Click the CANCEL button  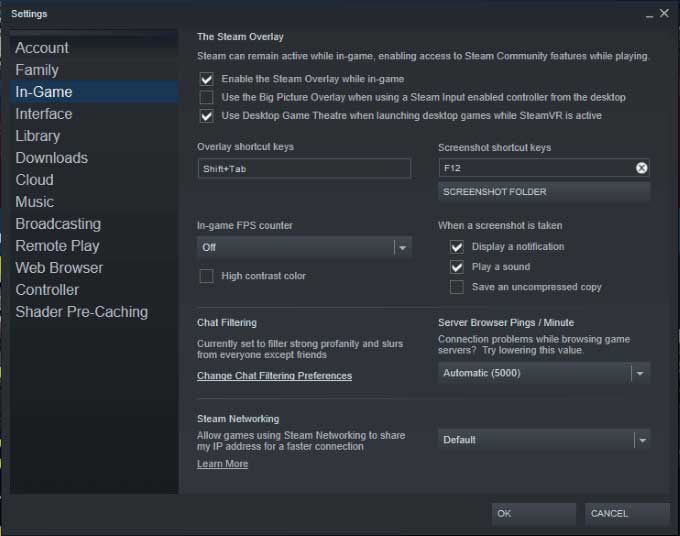coord(627,514)
